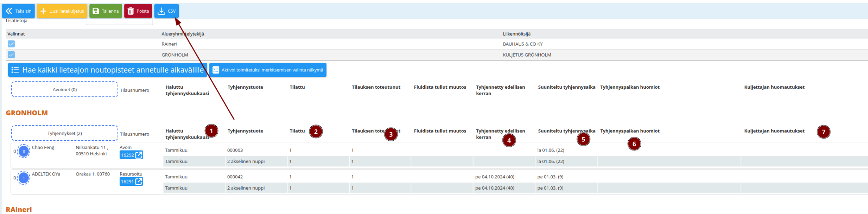
Task: Click the ADELTEK OYa customer name
Action: (46, 174)
